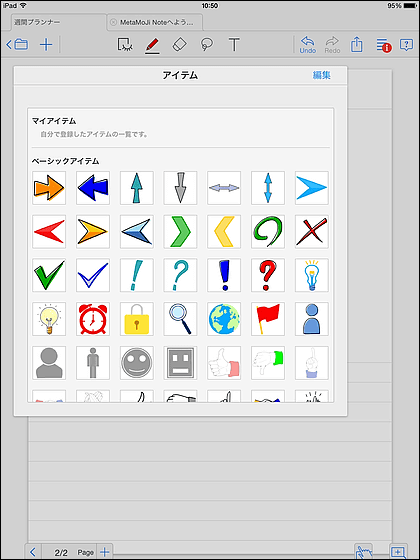Open the menu list with info badge
420x560 pixels.
[x=383, y=45]
